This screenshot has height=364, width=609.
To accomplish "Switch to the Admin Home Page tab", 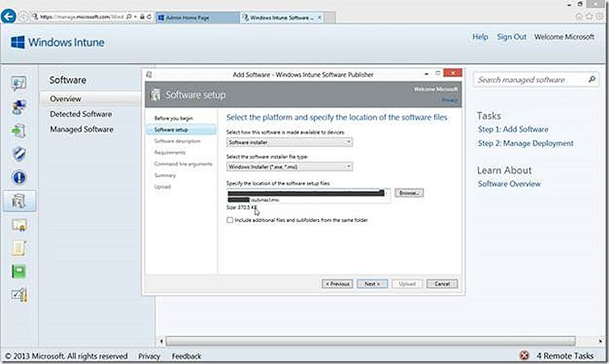I will coord(197,17).
